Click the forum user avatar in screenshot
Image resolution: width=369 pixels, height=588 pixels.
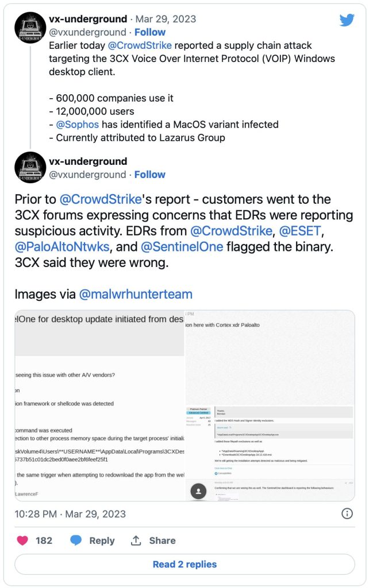[198, 492]
